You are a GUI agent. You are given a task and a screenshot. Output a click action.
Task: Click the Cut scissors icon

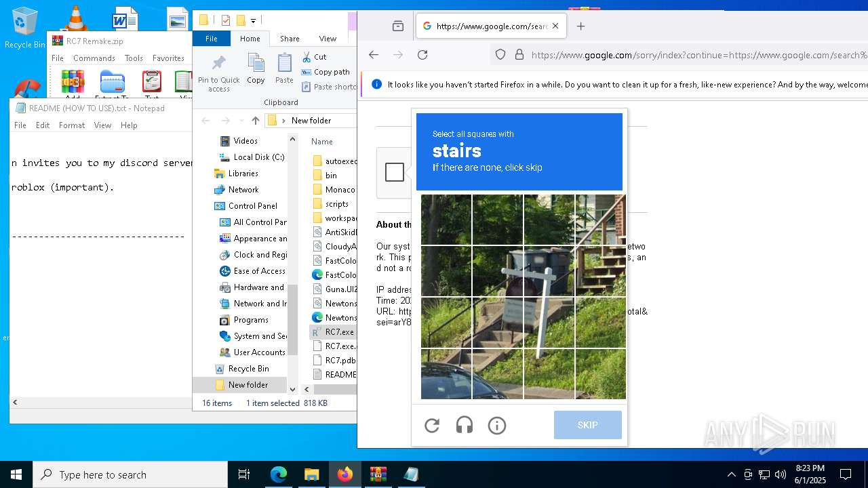coord(307,57)
